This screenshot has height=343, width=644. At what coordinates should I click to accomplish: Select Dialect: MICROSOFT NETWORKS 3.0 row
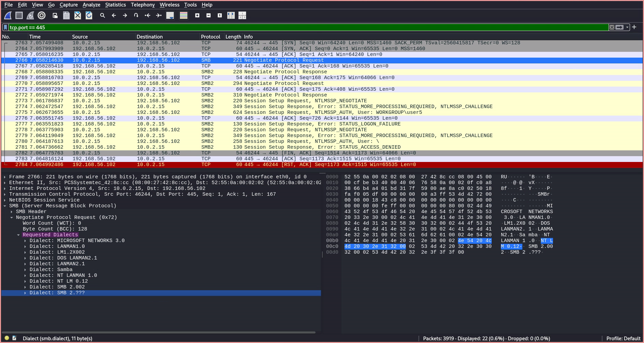point(161,241)
